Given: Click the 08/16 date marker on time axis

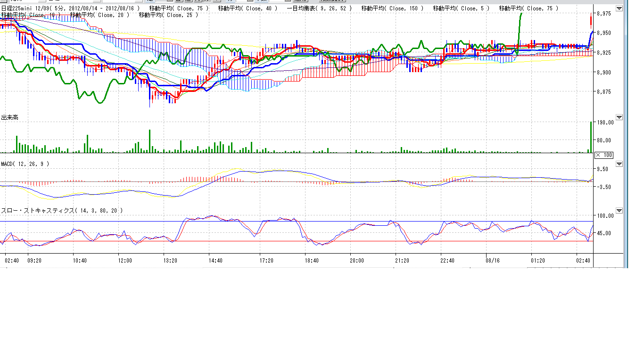Looking at the screenshot, I should (492, 260).
